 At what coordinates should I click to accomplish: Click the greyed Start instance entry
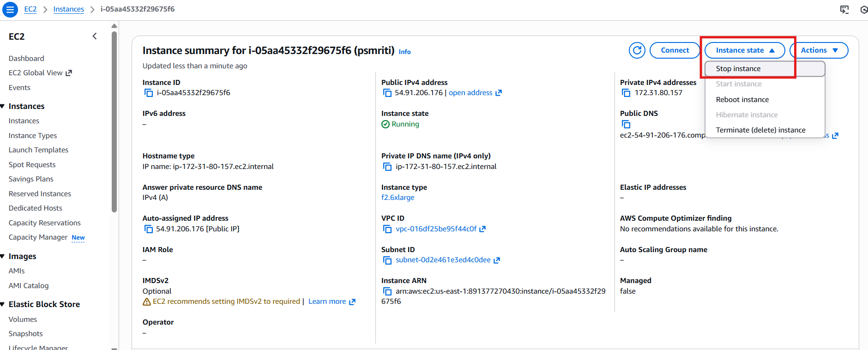pyautogui.click(x=765, y=84)
